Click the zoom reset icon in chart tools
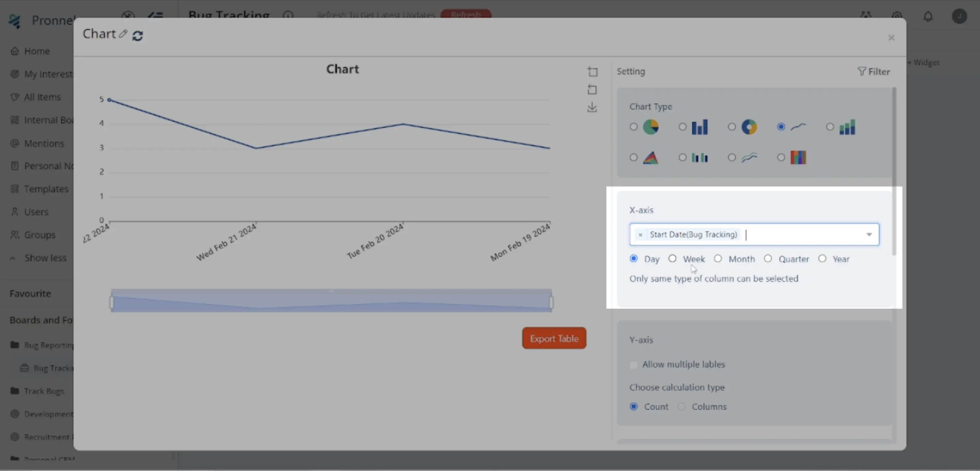The height and width of the screenshot is (471, 980). click(x=592, y=90)
